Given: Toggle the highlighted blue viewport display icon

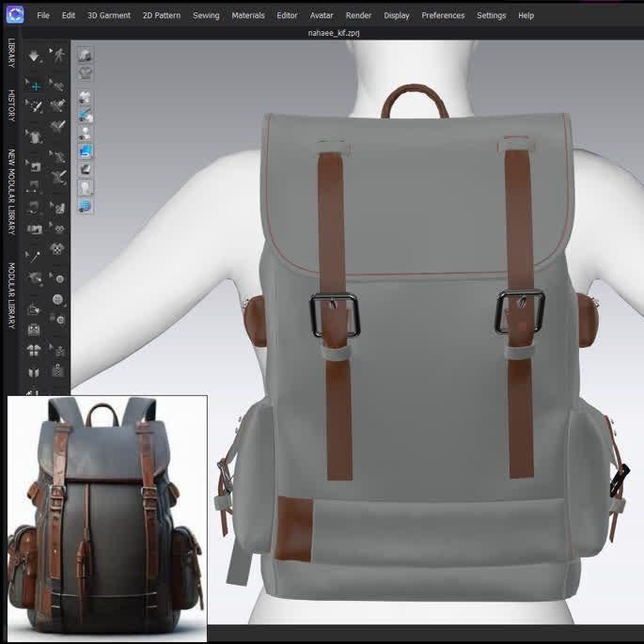Looking at the screenshot, I should click(85, 150).
